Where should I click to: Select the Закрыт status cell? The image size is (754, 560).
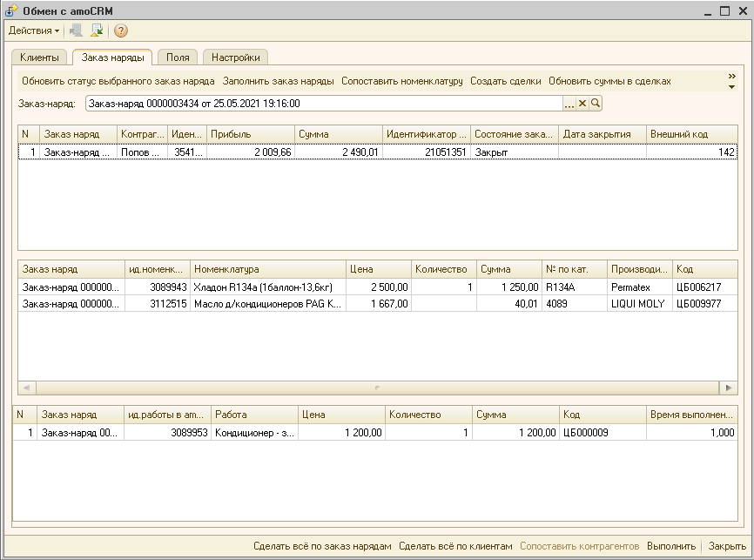(x=515, y=152)
